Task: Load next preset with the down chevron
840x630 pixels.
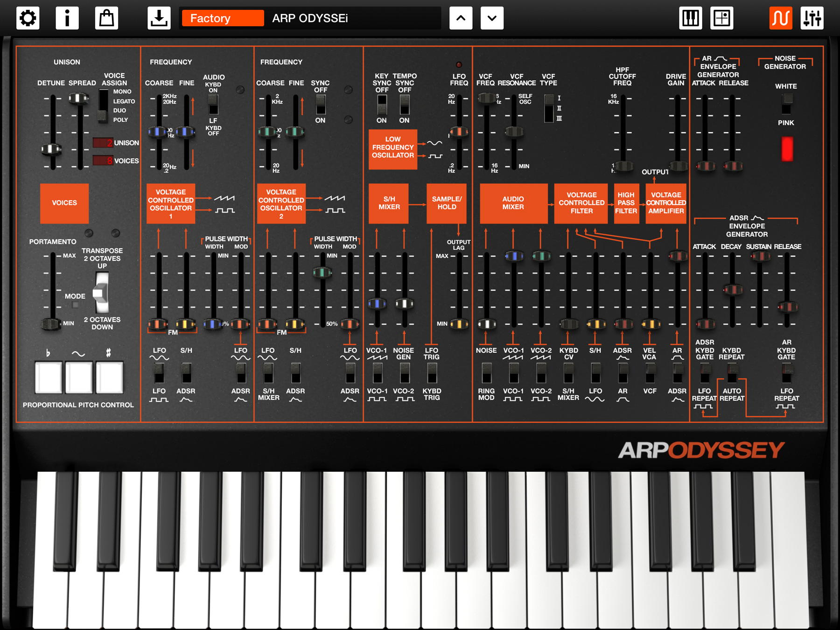Action: coord(492,18)
